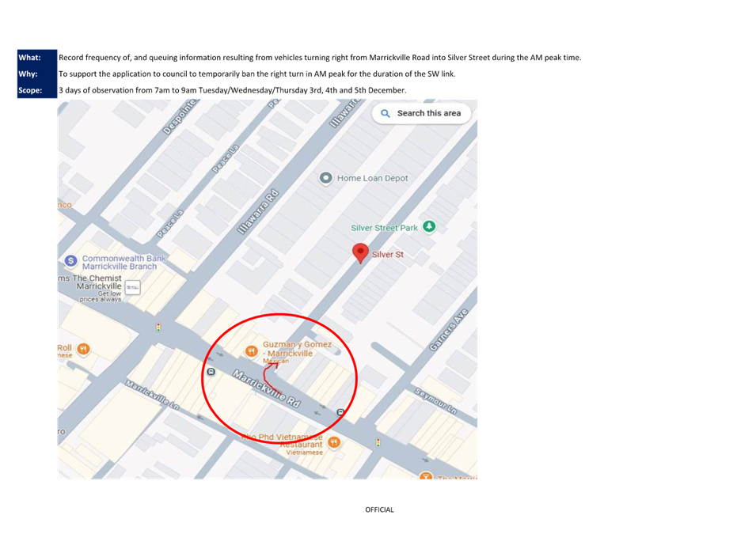
Task: Click the sentence starting 'Record frequency of'
Action: click(x=320, y=58)
